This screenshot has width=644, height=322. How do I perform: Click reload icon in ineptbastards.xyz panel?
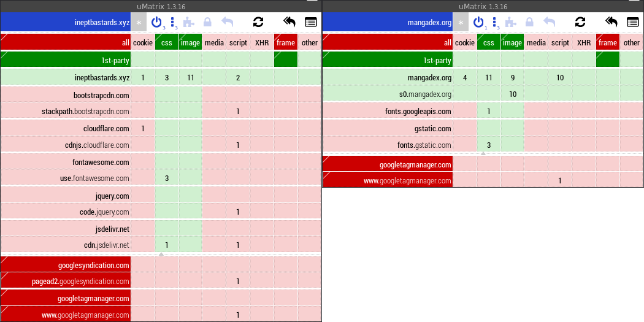pos(258,22)
